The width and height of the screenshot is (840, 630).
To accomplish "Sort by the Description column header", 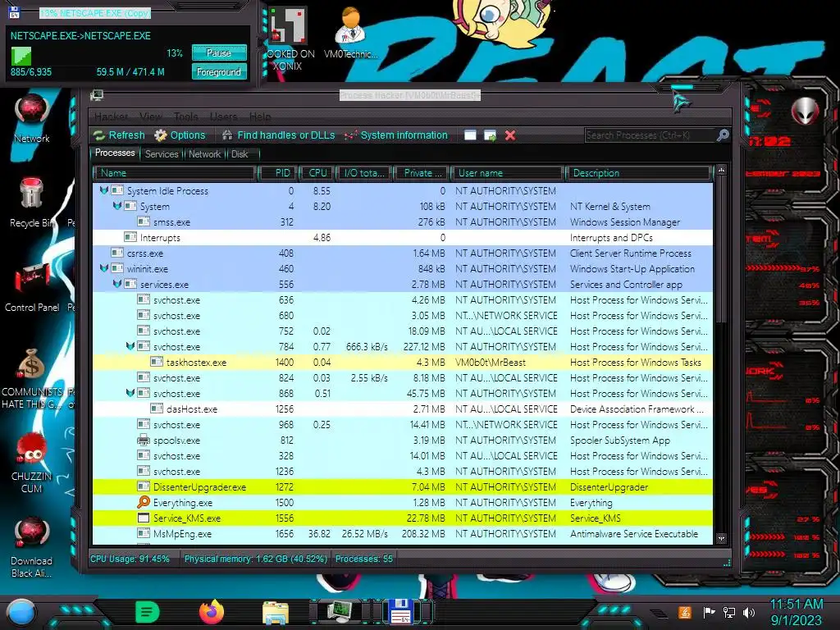I will click(638, 173).
